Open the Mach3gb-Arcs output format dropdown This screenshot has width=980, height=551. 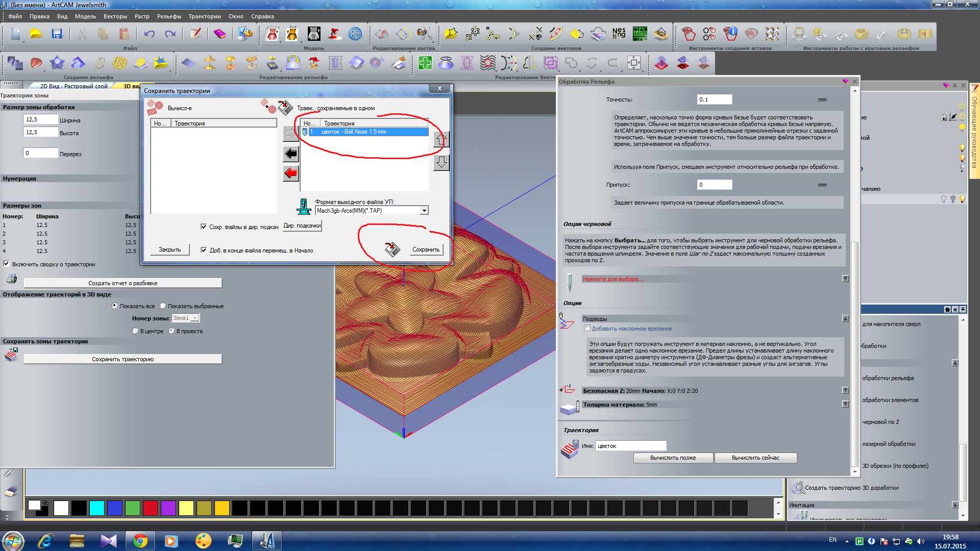pos(424,211)
